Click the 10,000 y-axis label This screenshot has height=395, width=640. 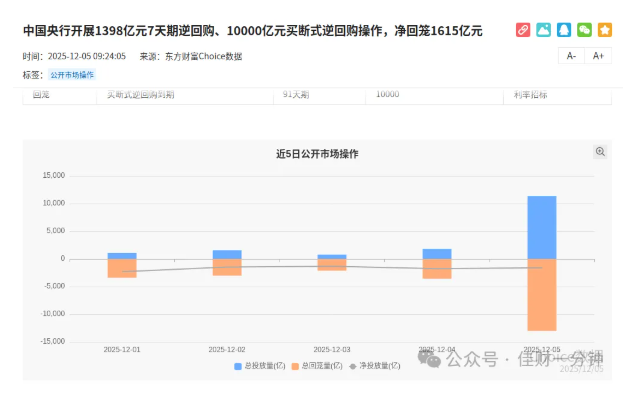[x=54, y=203]
